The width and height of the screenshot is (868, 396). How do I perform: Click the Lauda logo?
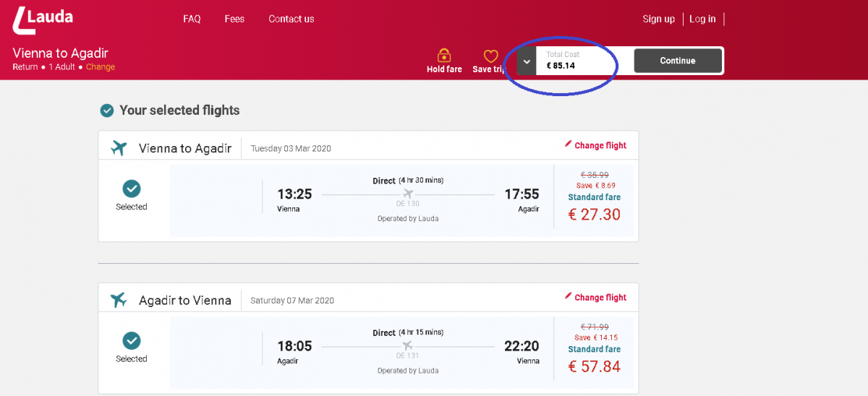point(43,20)
